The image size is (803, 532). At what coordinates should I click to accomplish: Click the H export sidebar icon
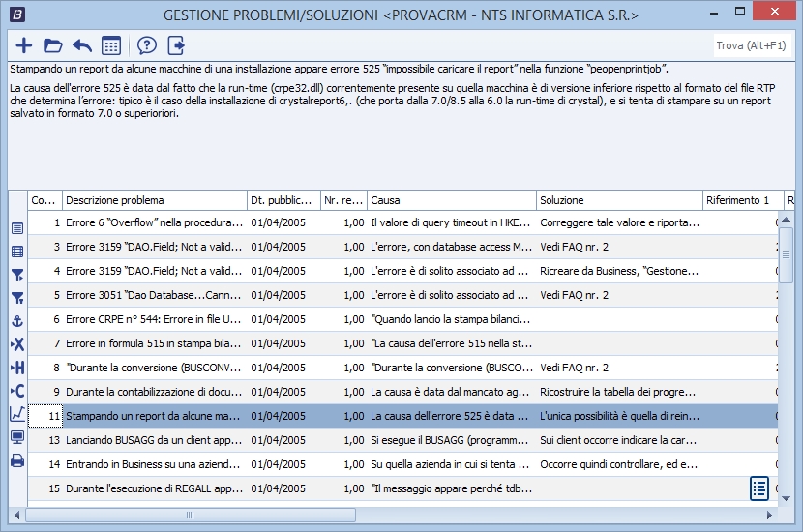(17, 368)
